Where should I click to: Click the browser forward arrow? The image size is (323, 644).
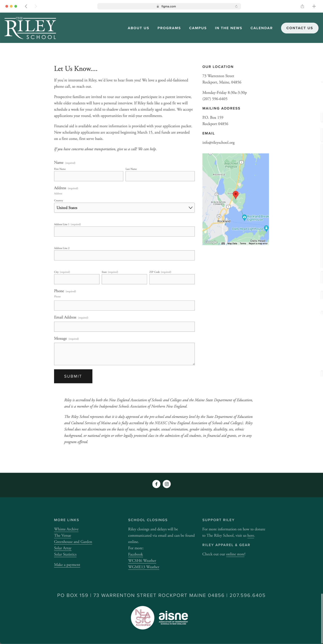(x=36, y=6)
